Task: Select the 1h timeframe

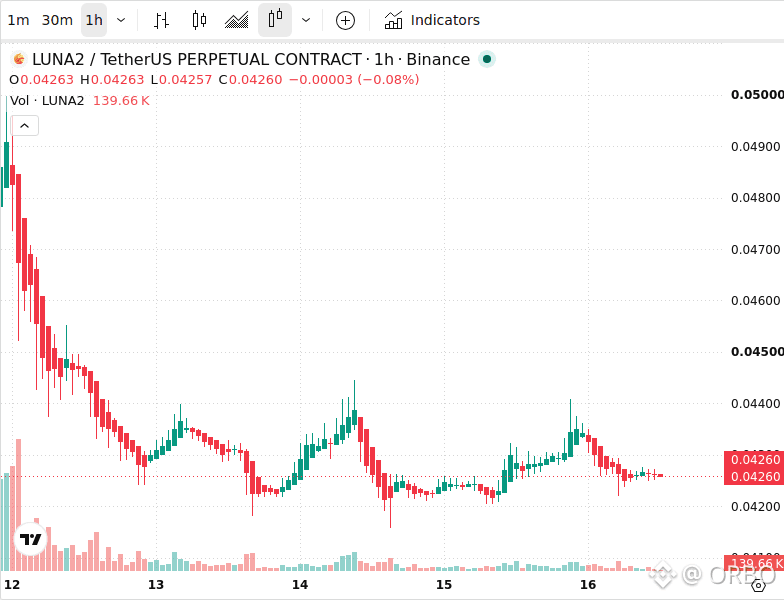Action: point(94,20)
